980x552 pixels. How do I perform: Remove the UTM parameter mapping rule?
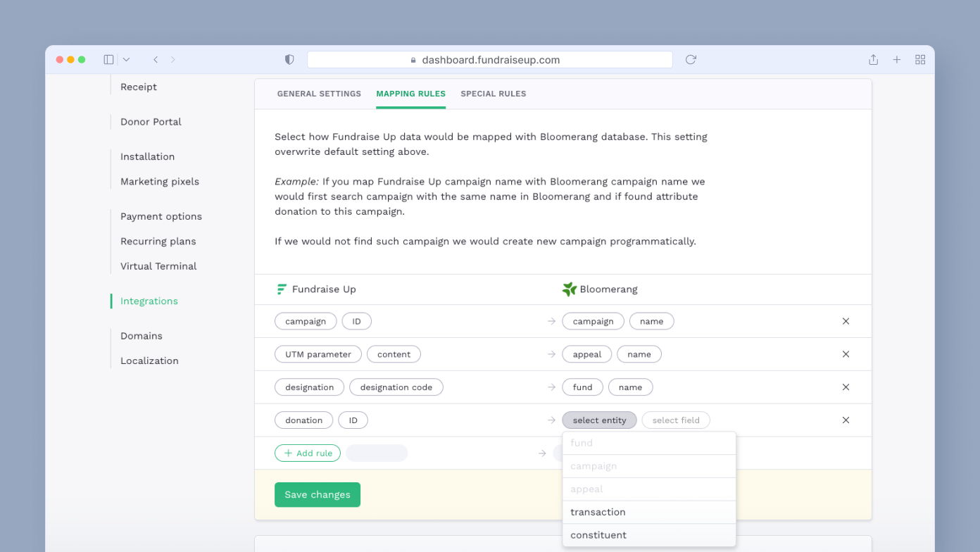(846, 354)
